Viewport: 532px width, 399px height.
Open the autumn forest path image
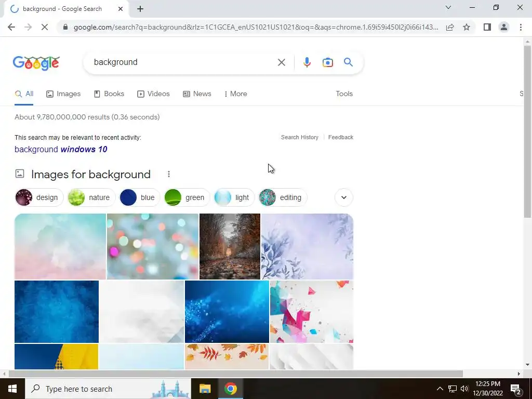230,246
